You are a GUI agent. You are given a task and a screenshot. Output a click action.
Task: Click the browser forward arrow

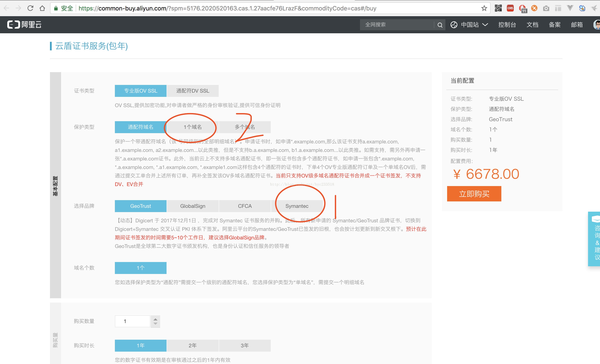18,8
